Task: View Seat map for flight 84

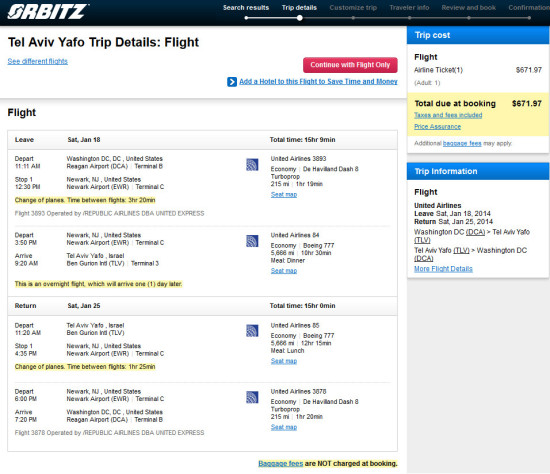Action: point(284,271)
